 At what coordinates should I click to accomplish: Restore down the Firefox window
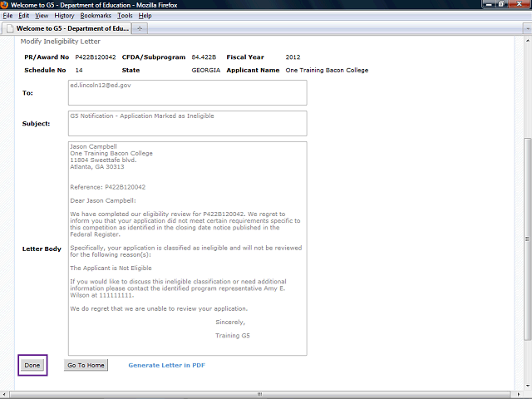[x=500, y=4]
